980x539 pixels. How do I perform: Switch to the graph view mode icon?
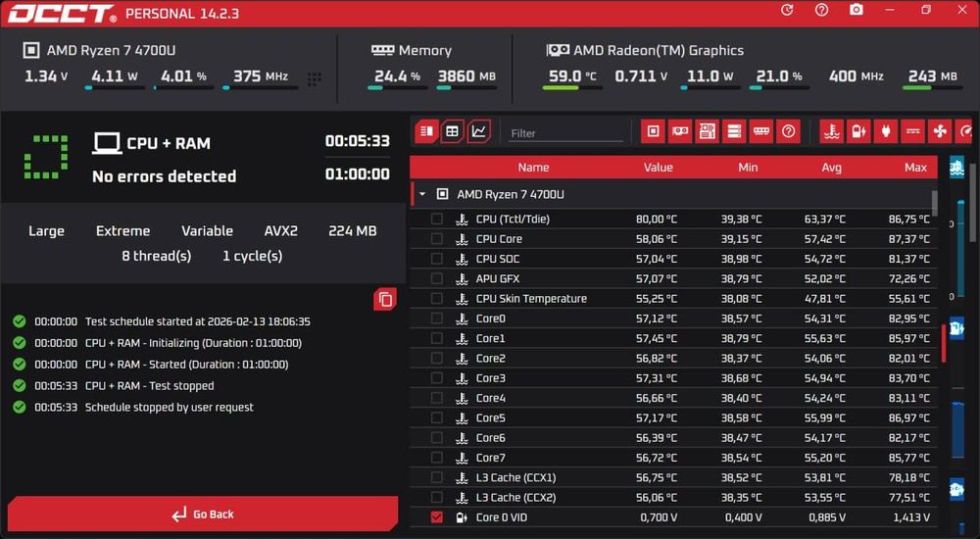point(479,131)
